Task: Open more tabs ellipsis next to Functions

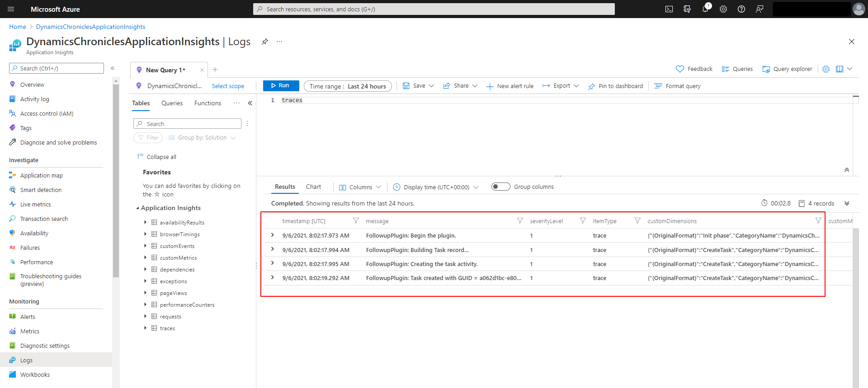Action: (x=236, y=103)
